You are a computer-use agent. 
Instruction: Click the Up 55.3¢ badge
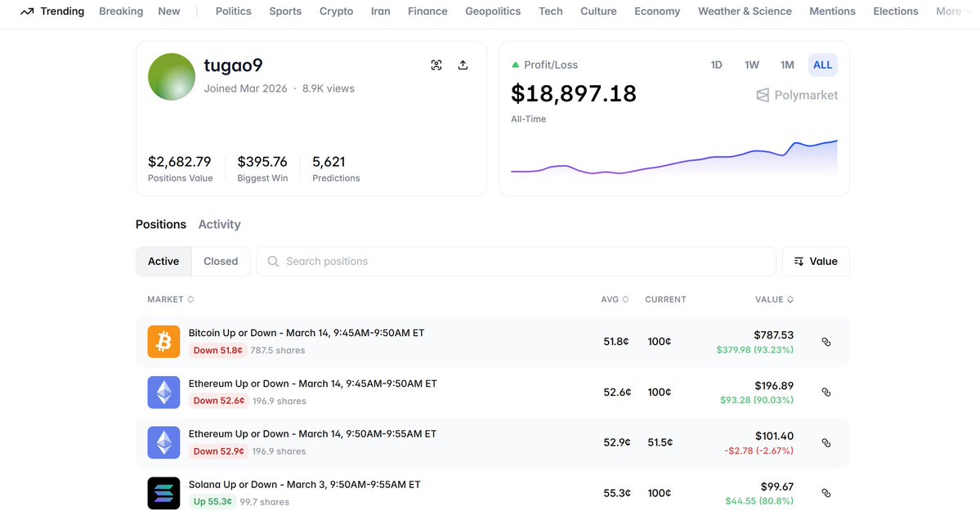[x=213, y=502]
